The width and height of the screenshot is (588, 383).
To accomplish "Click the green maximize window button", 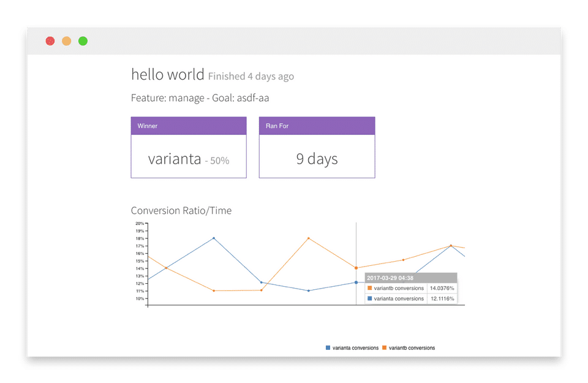I will (x=83, y=41).
